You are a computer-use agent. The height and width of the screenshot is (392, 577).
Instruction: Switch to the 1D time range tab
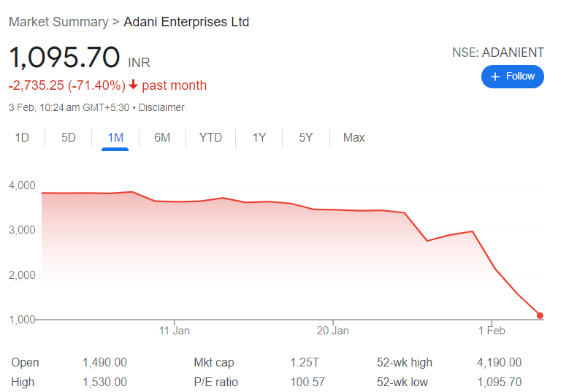(x=22, y=137)
